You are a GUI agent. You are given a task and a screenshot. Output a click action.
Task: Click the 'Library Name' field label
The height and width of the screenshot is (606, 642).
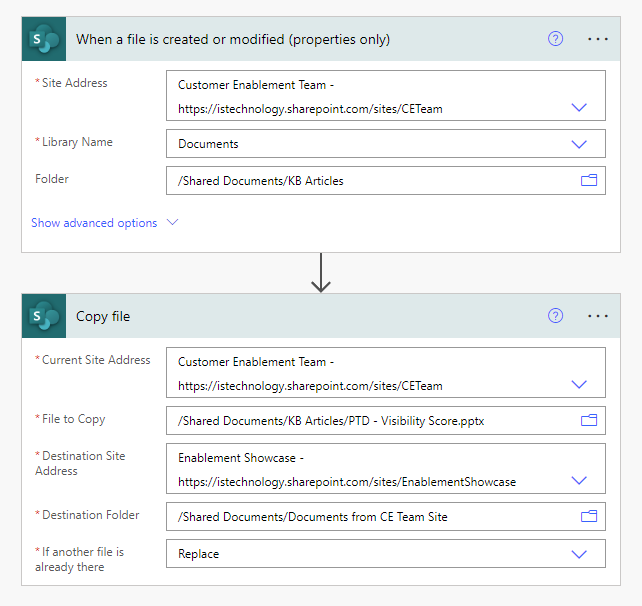coord(77,142)
